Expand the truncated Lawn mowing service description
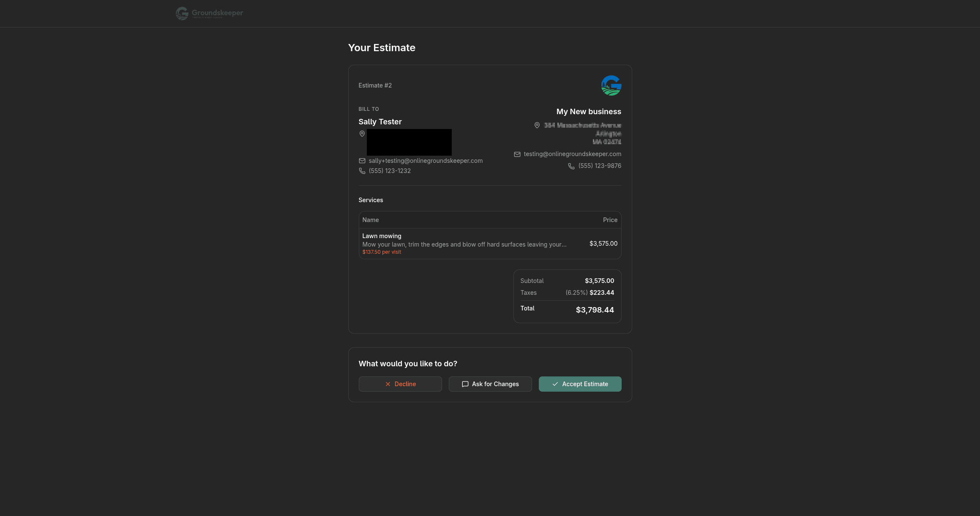Image resolution: width=980 pixels, height=516 pixels. [x=464, y=244]
